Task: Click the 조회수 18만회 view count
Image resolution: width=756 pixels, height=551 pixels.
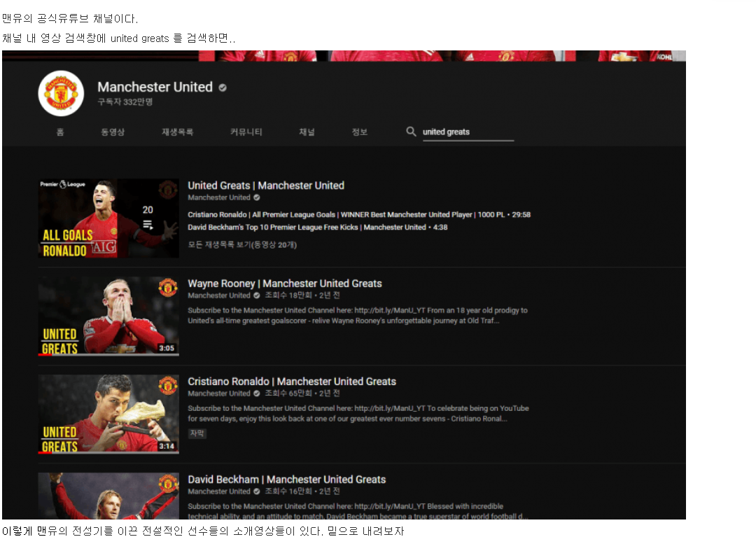Action: (288, 295)
